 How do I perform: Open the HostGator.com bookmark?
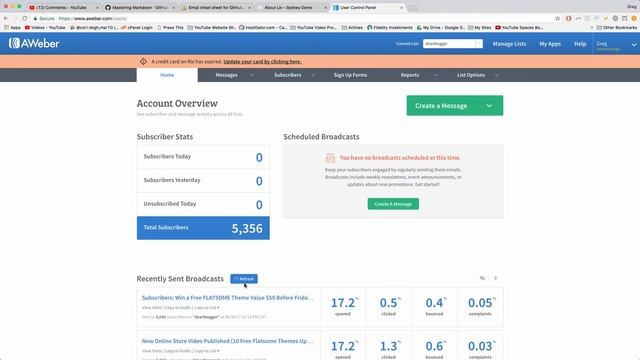(x=263, y=27)
